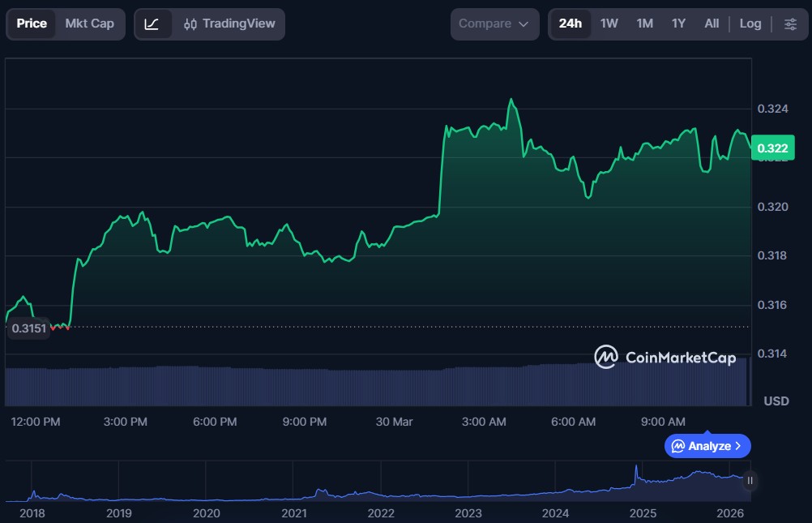
Task: Toggle Price view
Action: pyautogui.click(x=32, y=24)
